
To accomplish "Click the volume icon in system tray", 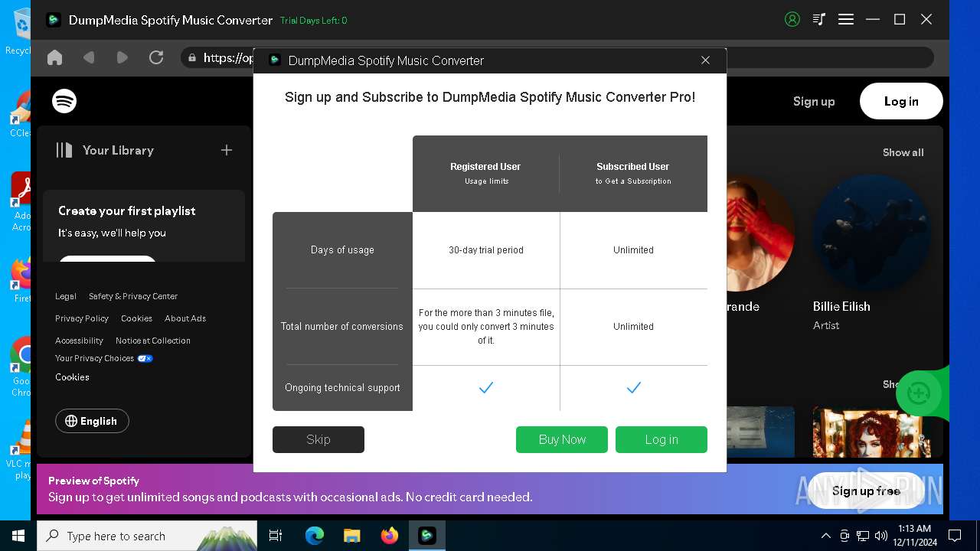I will pos(881,536).
